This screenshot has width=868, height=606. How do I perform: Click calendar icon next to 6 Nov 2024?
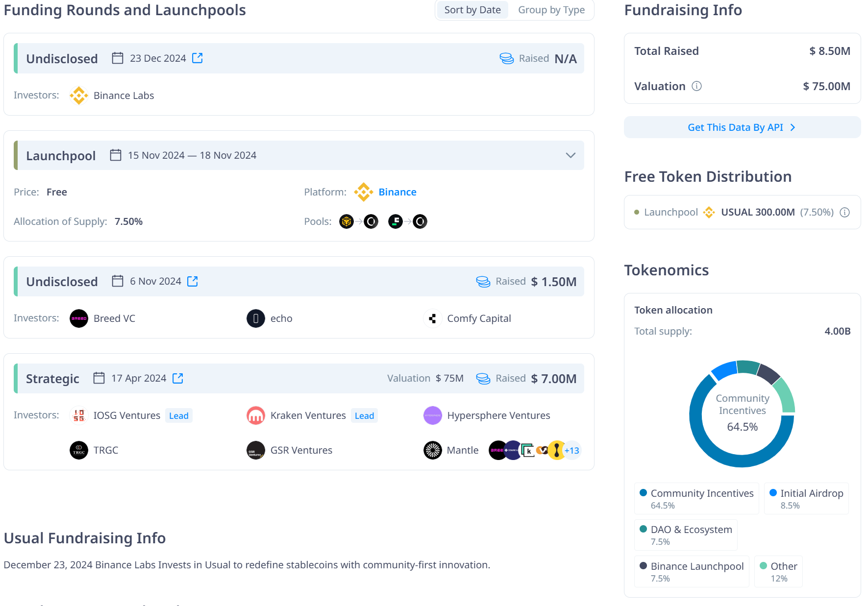click(118, 281)
